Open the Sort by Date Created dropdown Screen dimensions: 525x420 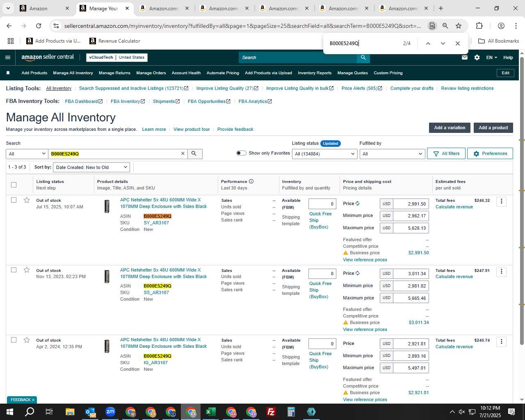pos(92,167)
